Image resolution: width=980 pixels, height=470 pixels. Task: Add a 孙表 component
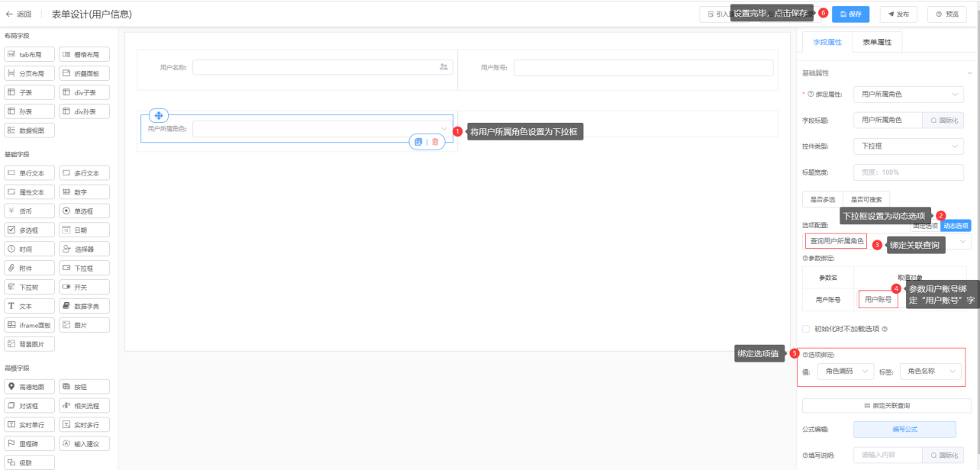(x=29, y=111)
